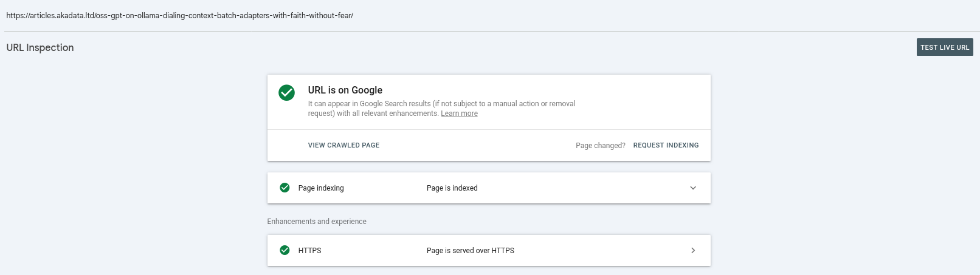Click the URL Inspection heading
The height and width of the screenshot is (275, 980).
tap(40, 47)
